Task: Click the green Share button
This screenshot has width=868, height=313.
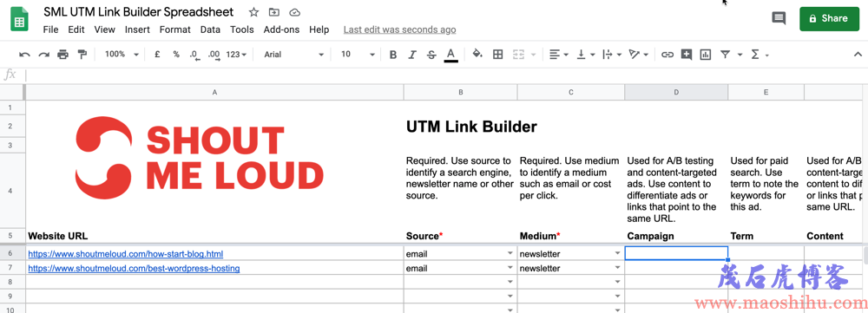Action: (829, 18)
